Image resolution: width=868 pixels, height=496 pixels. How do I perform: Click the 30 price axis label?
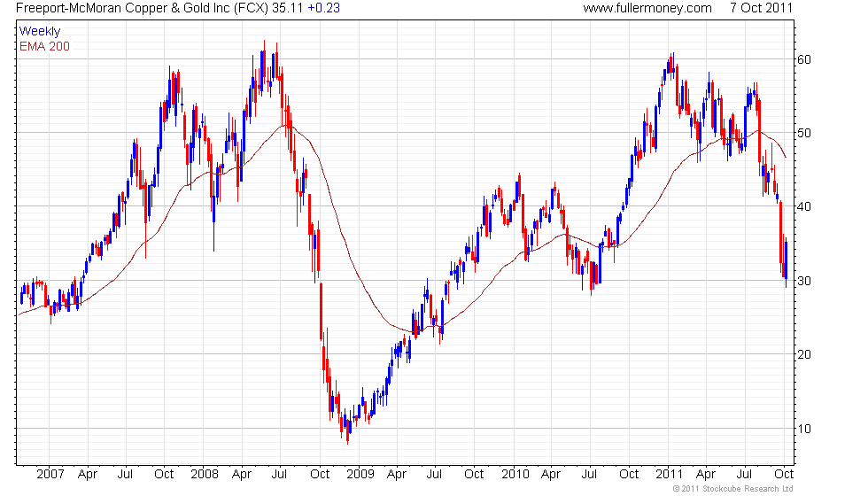tap(804, 282)
